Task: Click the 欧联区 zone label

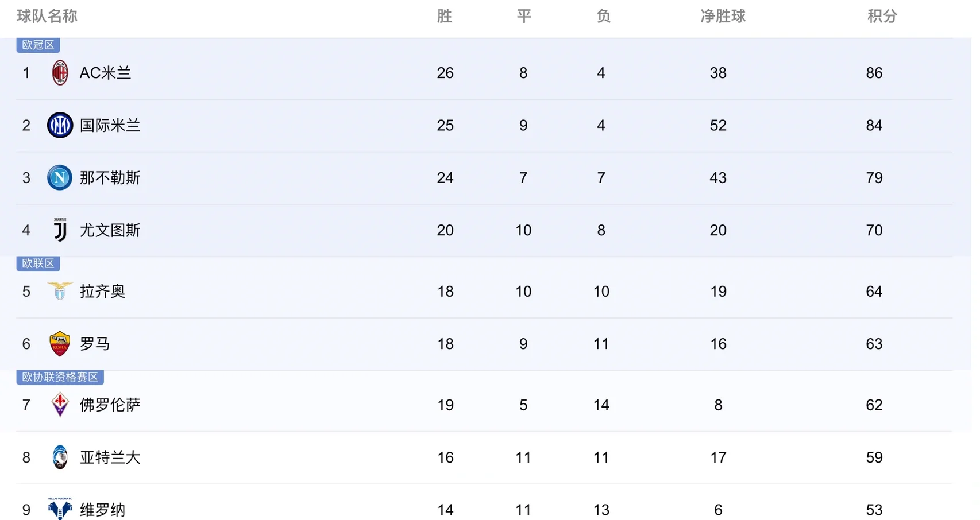Action: tap(38, 263)
